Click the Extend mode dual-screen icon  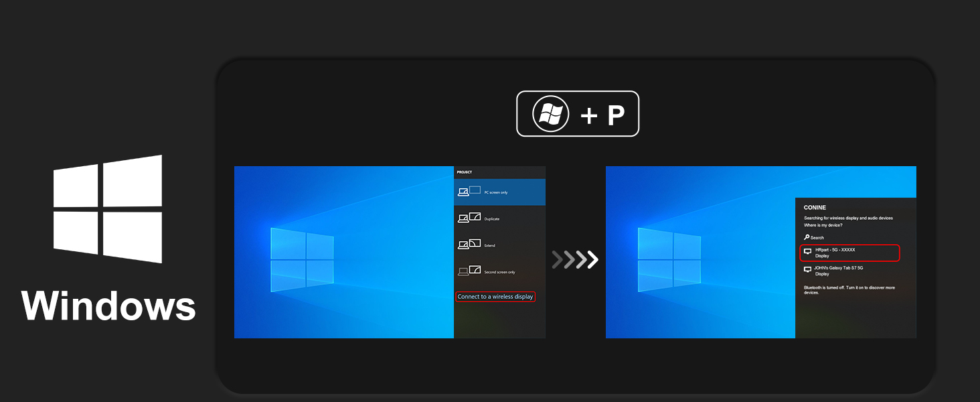(469, 245)
